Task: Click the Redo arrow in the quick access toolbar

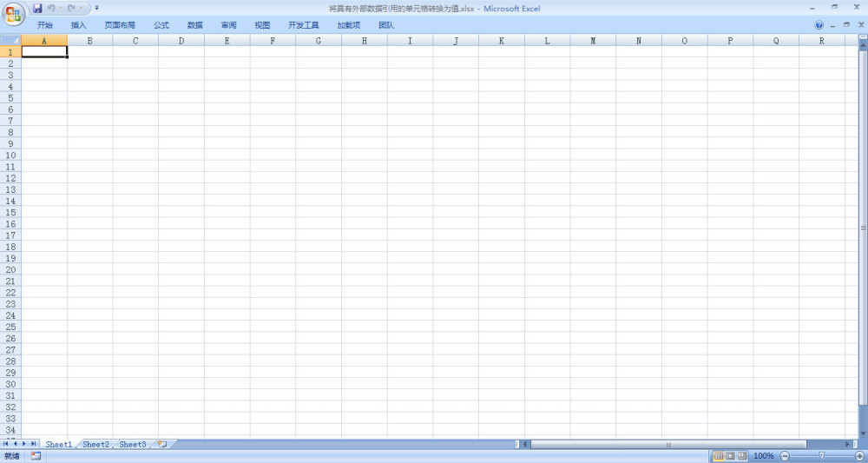Action: click(x=71, y=9)
